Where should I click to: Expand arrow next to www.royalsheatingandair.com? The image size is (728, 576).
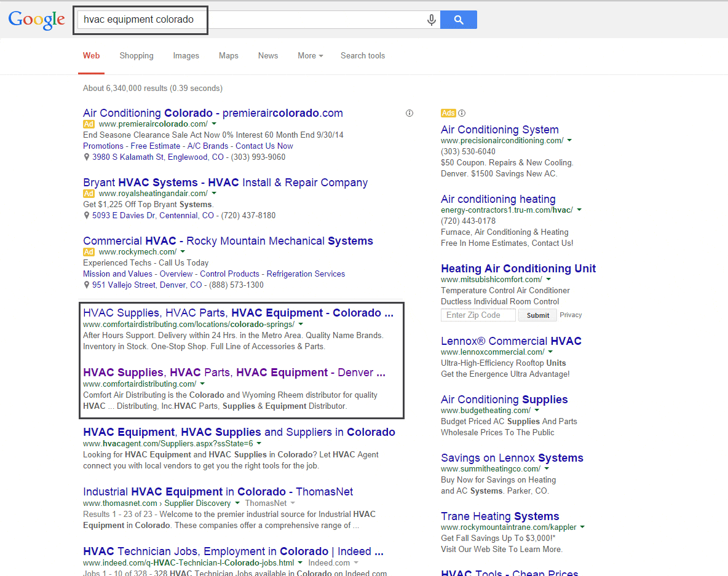(x=214, y=193)
